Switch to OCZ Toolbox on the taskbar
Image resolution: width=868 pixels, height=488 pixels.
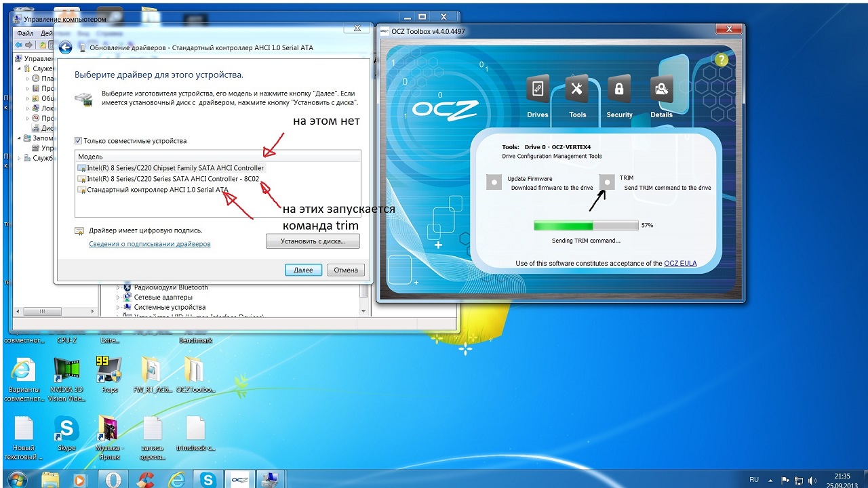pos(239,479)
